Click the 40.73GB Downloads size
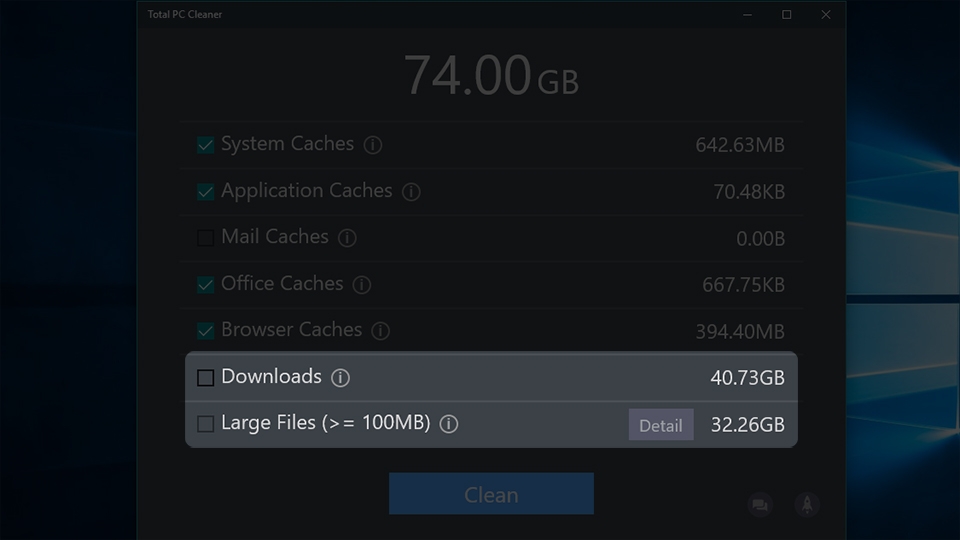 click(x=748, y=378)
